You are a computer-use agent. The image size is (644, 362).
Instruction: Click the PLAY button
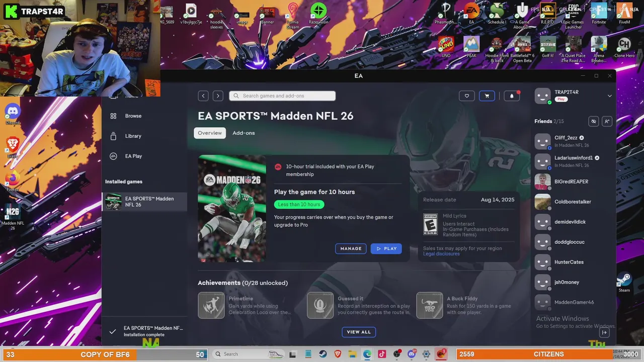point(386,248)
